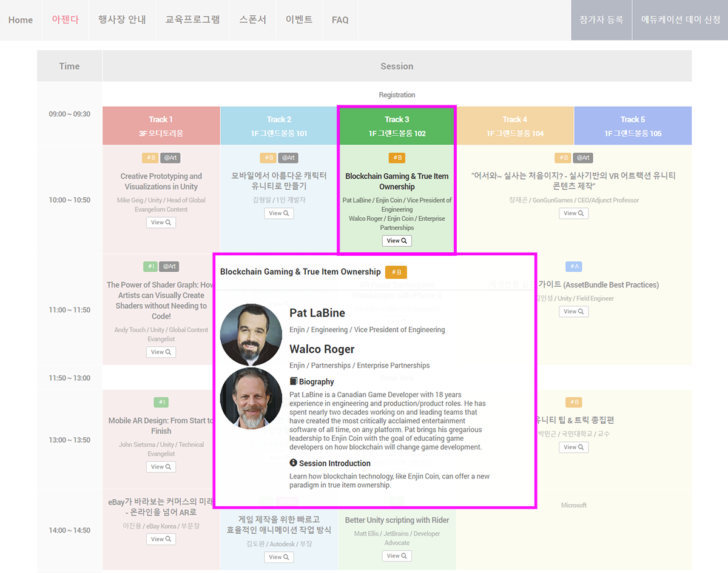
Task: Click the 에듀케이션 데이 신청 button
Action: (681, 20)
